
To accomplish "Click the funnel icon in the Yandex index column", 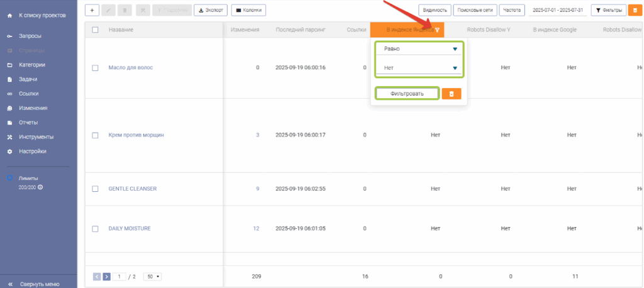I will [x=437, y=30].
